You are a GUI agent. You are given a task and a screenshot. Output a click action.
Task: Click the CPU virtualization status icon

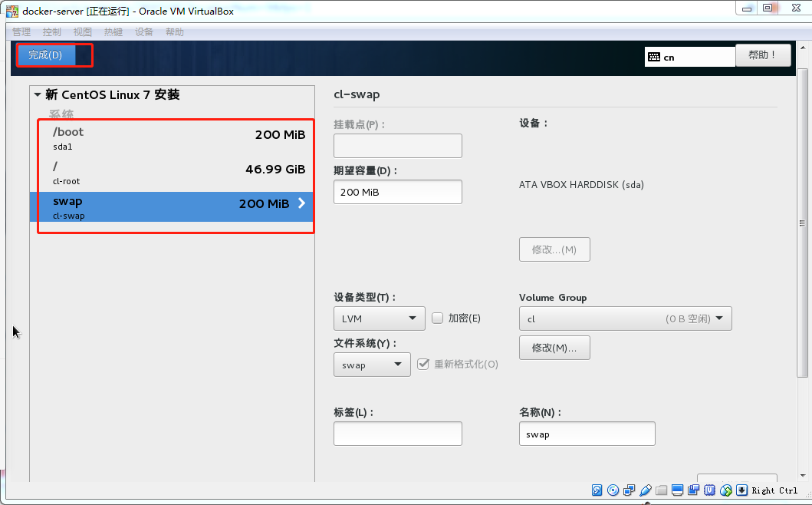709,490
